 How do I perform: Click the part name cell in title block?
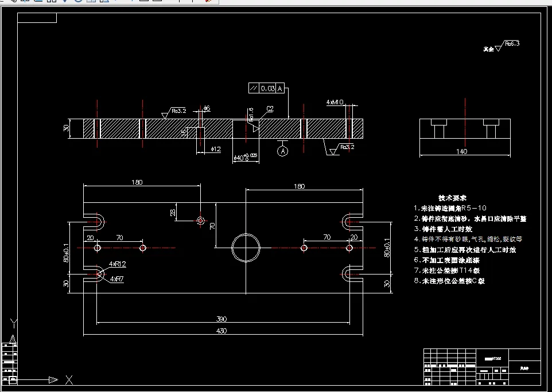(524, 369)
